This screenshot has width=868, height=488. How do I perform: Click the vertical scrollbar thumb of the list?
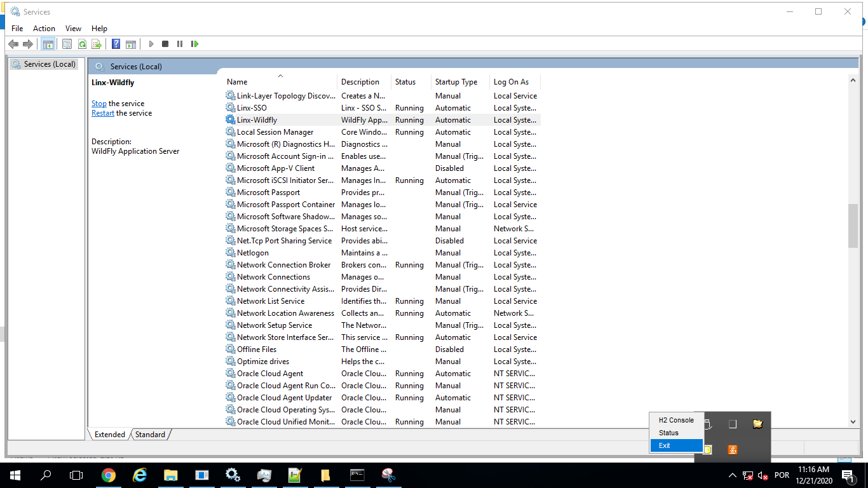point(853,226)
